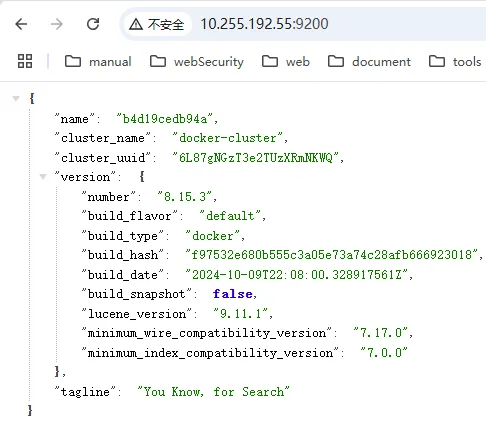The width and height of the screenshot is (486, 444).
Task: Click the version number 8.15.3
Action: (185, 197)
